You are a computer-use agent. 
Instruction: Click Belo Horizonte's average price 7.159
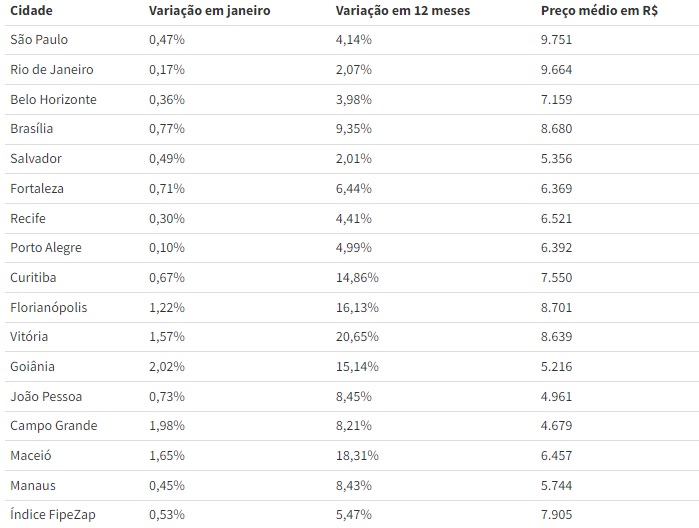point(556,99)
